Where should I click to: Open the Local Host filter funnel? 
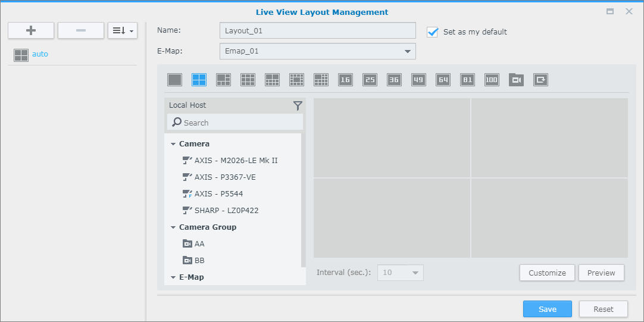(x=298, y=106)
